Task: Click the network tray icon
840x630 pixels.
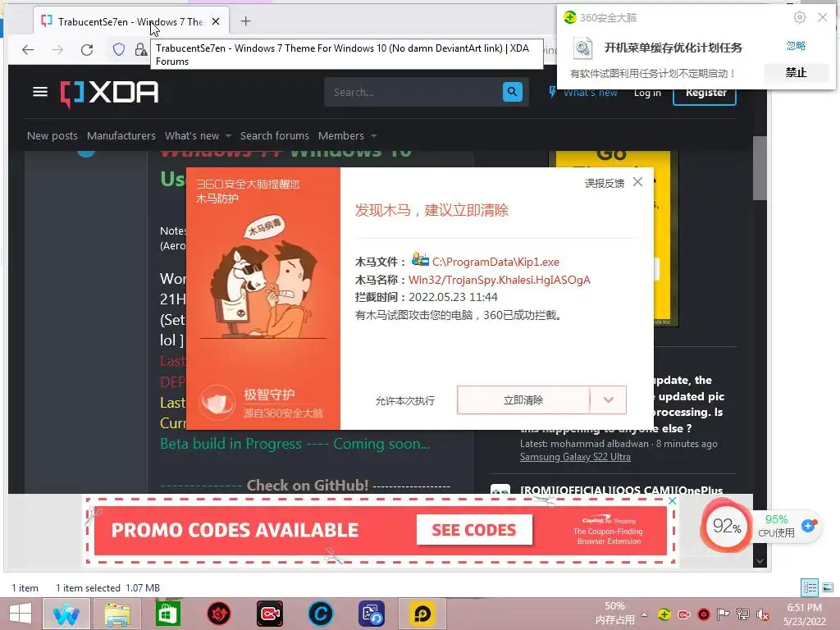Action: coord(743,614)
